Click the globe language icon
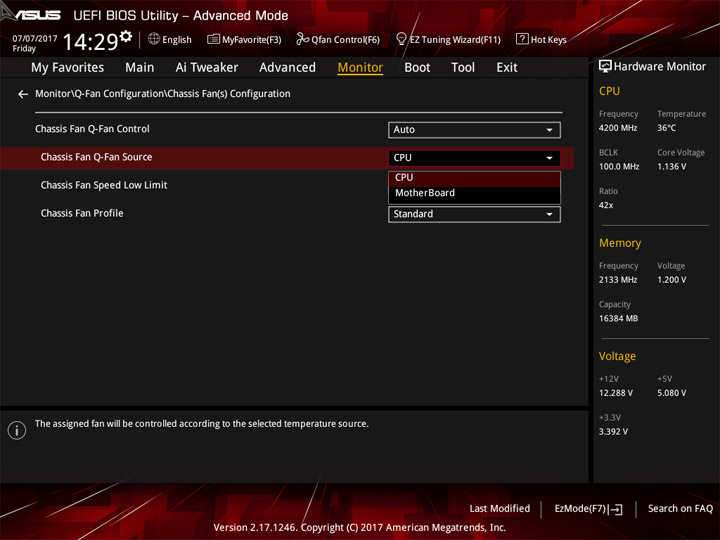 coord(154,39)
